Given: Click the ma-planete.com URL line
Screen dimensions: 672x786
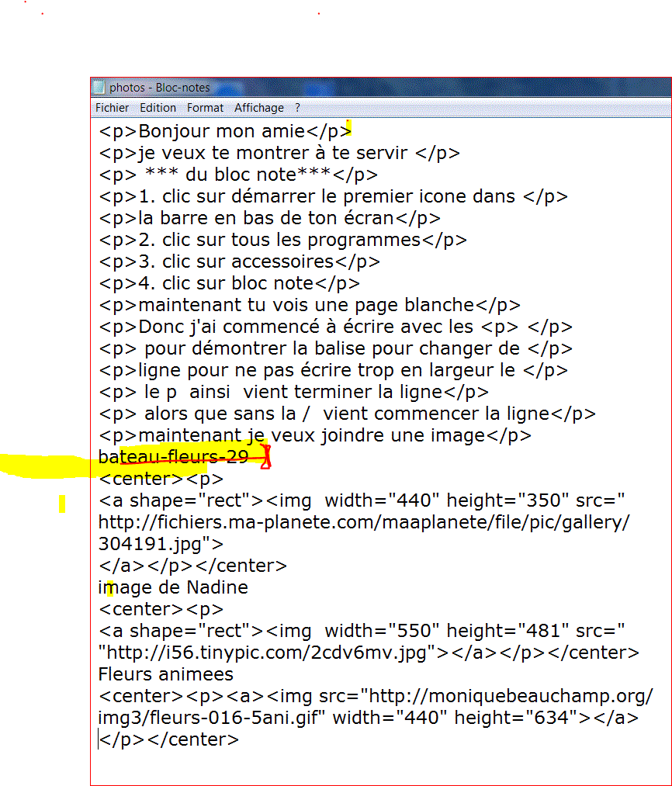Looking at the screenshot, I should click(x=363, y=522).
